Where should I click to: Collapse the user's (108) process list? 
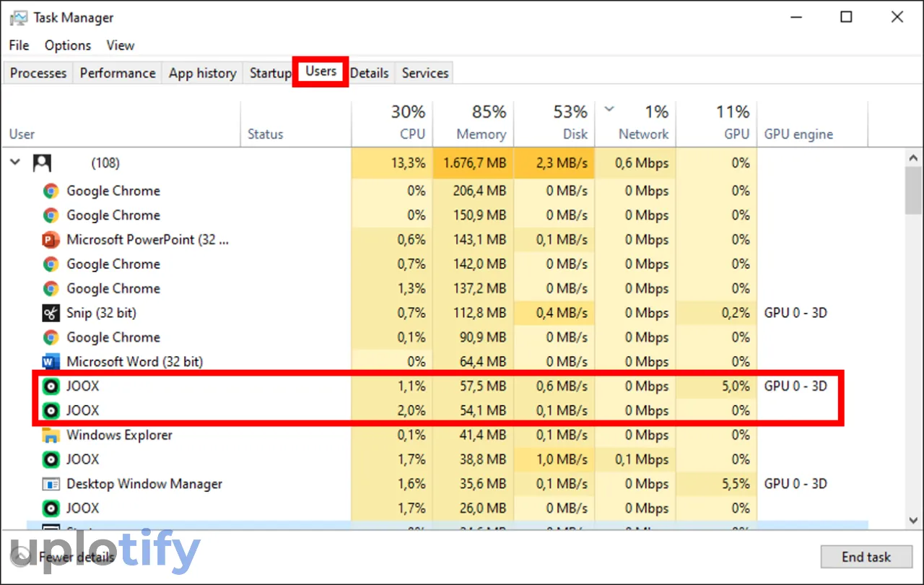pos(15,162)
